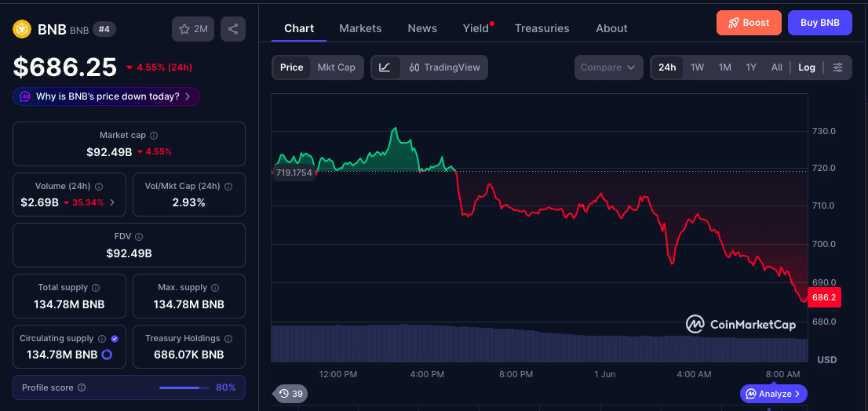868x411 pixels.
Task: Add BNB to watchlist via star button
Action: click(x=192, y=29)
